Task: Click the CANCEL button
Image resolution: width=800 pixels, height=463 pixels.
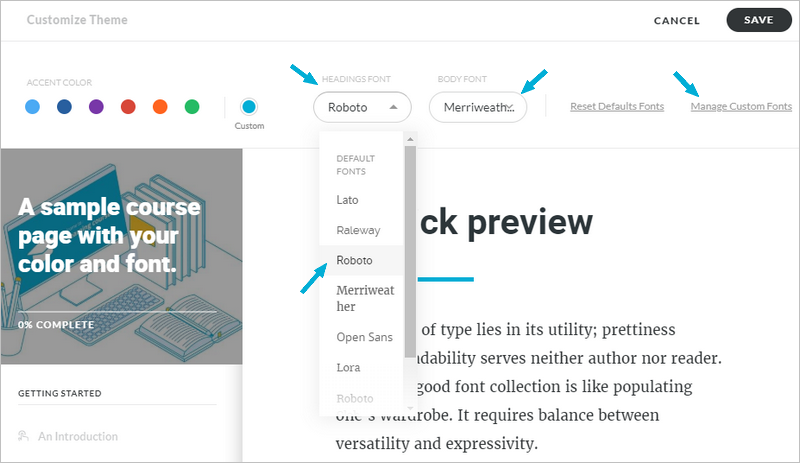Action: tap(677, 20)
